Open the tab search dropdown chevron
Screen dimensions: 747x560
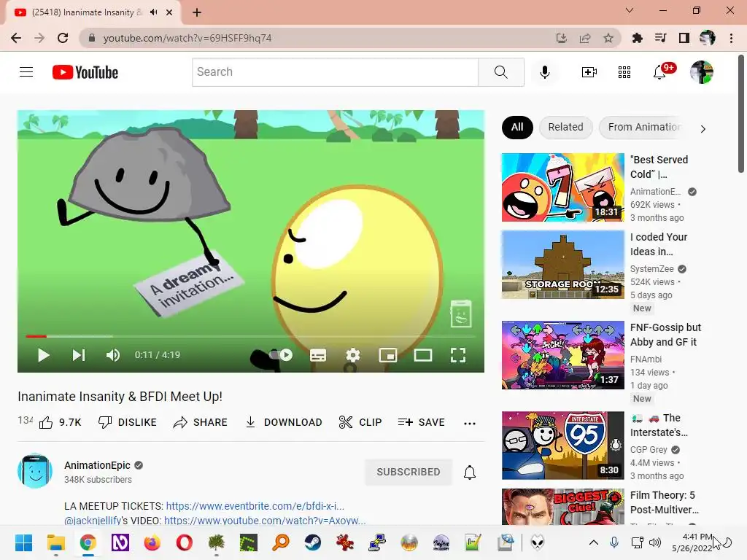click(630, 10)
